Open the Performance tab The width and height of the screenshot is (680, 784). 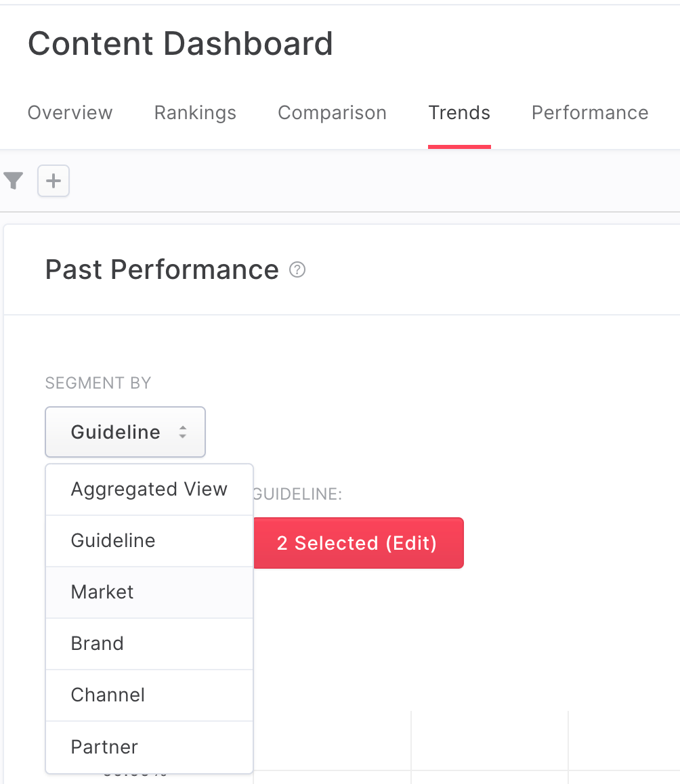[590, 113]
